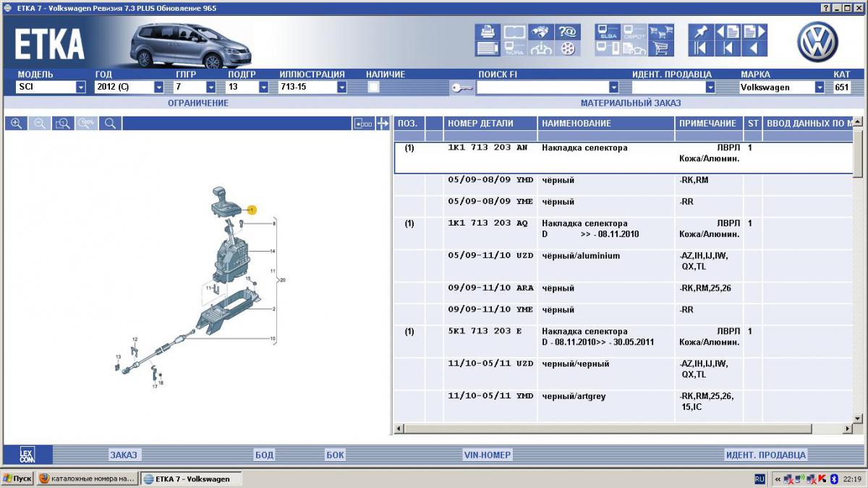Image resolution: width=868 pixels, height=488 pixels.
Task: Click the ОГРАНИЧЕНИЕ tab header
Action: (x=198, y=103)
